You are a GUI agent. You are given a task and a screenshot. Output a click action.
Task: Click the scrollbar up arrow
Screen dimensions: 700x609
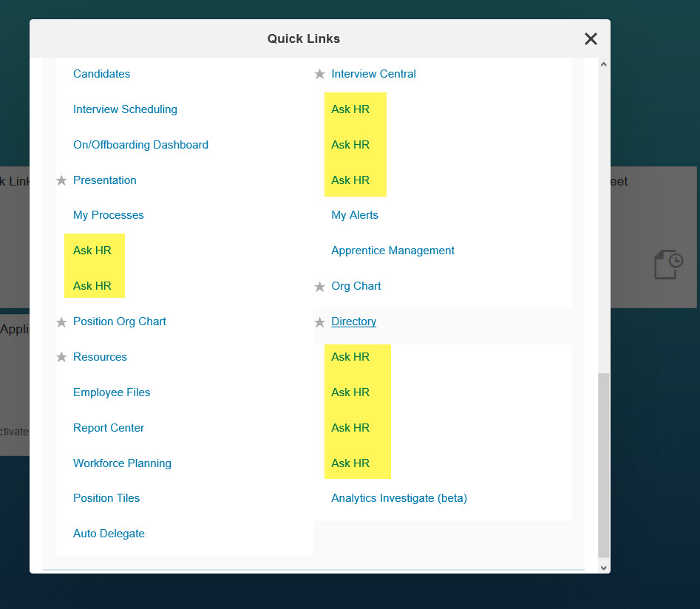pos(604,64)
